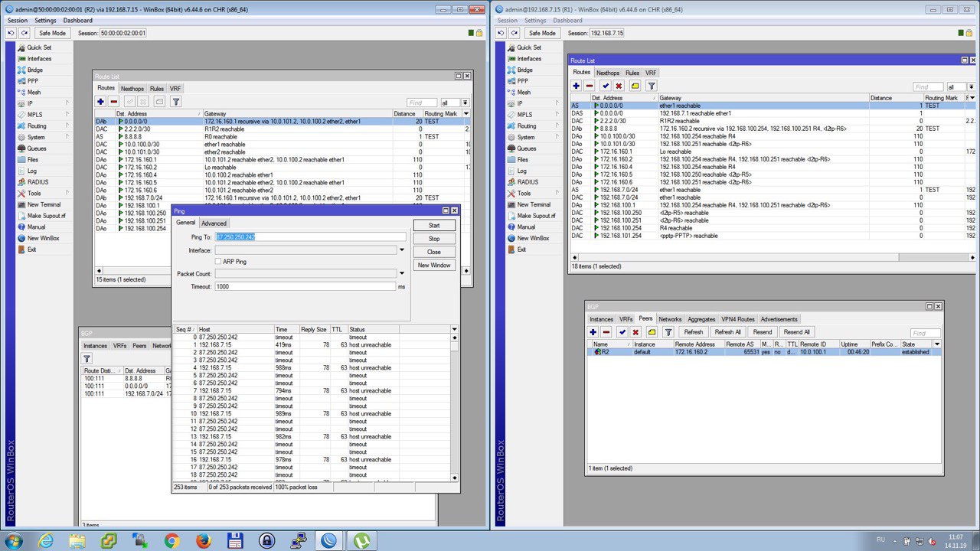Expand the Packet Count dropdown in Ping dialog

(x=402, y=273)
